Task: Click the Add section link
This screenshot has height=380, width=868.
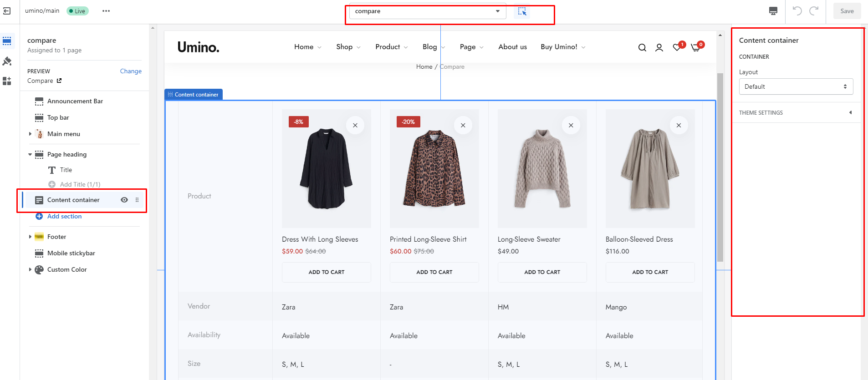Action: coord(64,216)
